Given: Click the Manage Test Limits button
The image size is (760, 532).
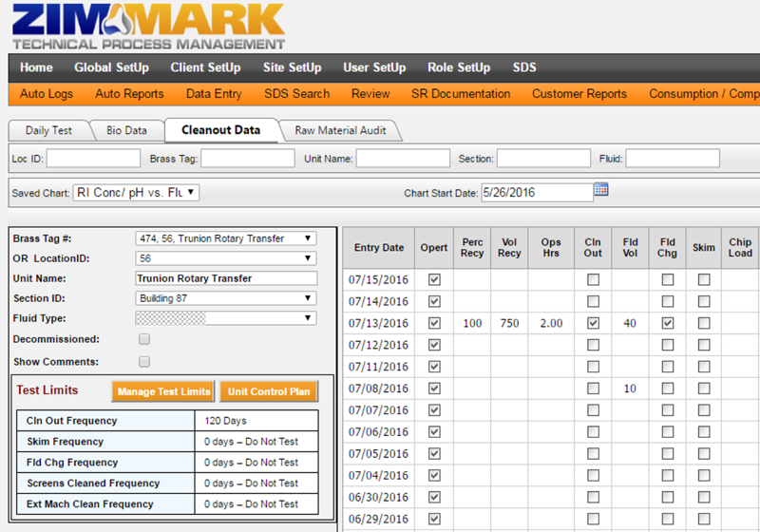Looking at the screenshot, I should point(163,391).
